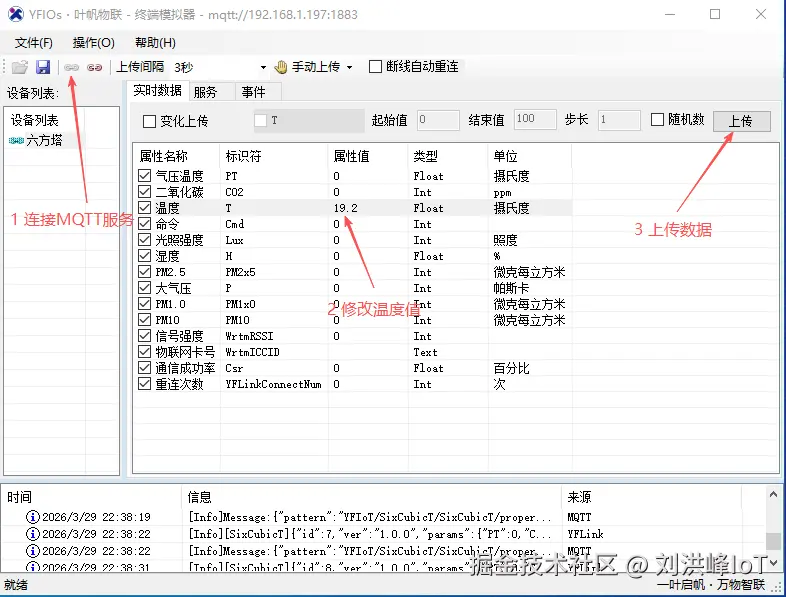The width and height of the screenshot is (786, 597).
Task: Uncheck the 气压温度 row checkbox
Action: [x=144, y=175]
